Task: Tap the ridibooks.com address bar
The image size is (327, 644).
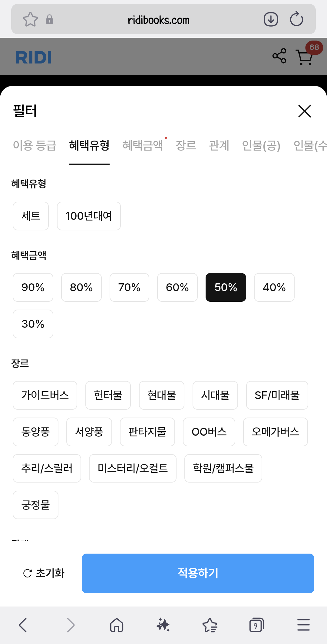Action: [x=158, y=20]
